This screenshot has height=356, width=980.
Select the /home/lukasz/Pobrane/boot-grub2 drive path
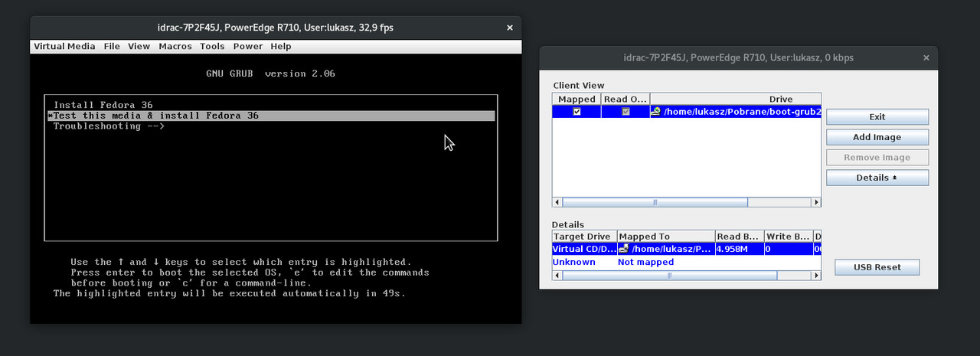pos(742,112)
